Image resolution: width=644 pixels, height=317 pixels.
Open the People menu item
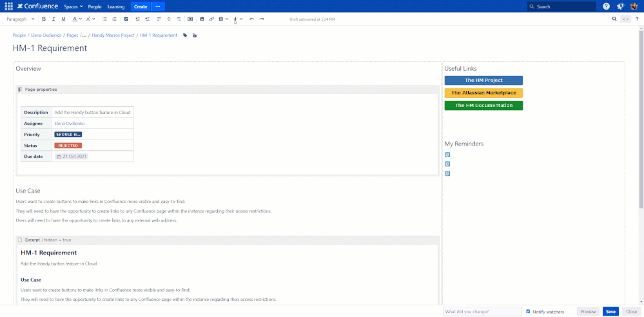tap(95, 6)
